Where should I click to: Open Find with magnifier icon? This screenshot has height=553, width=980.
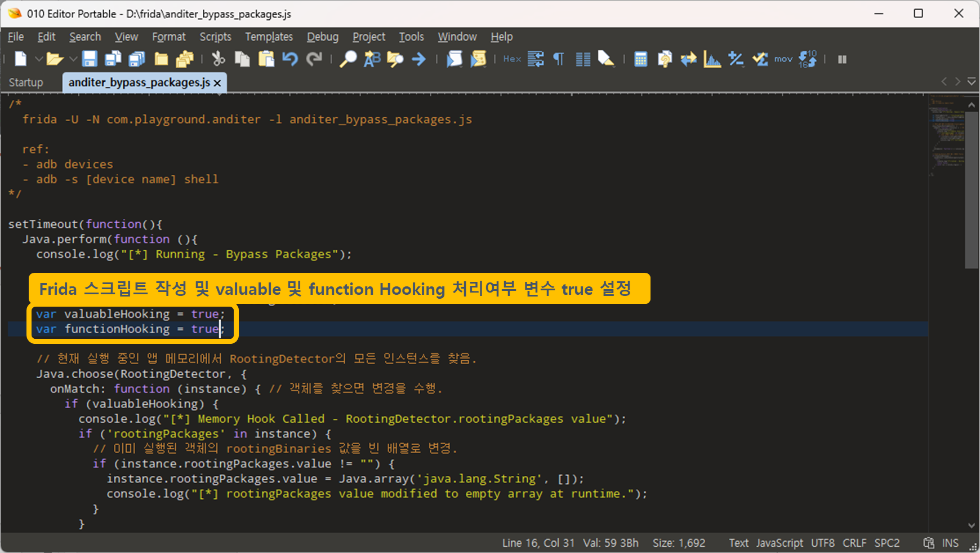pos(348,59)
